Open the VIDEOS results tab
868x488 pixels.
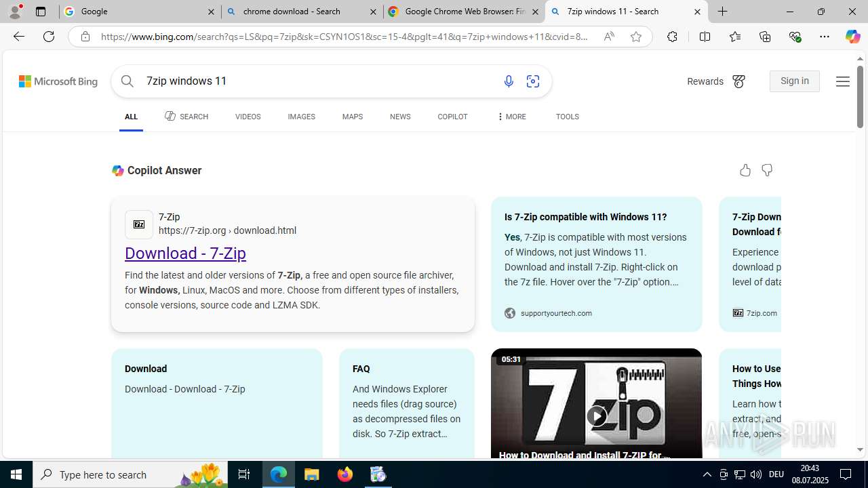pyautogui.click(x=248, y=117)
